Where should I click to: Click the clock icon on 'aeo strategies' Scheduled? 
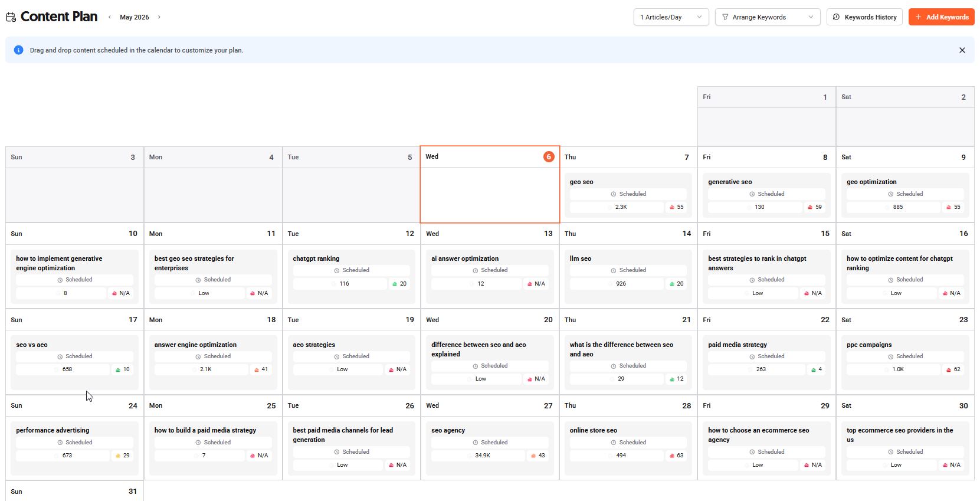[x=337, y=356]
